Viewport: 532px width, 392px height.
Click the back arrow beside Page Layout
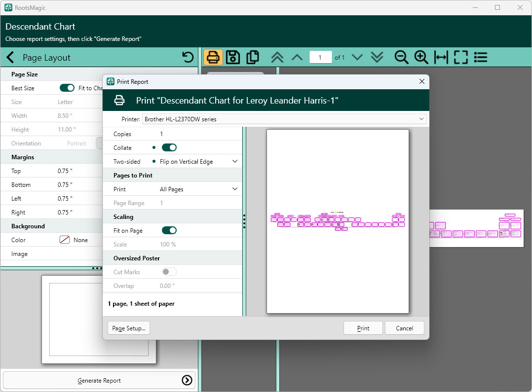(x=10, y=57)
